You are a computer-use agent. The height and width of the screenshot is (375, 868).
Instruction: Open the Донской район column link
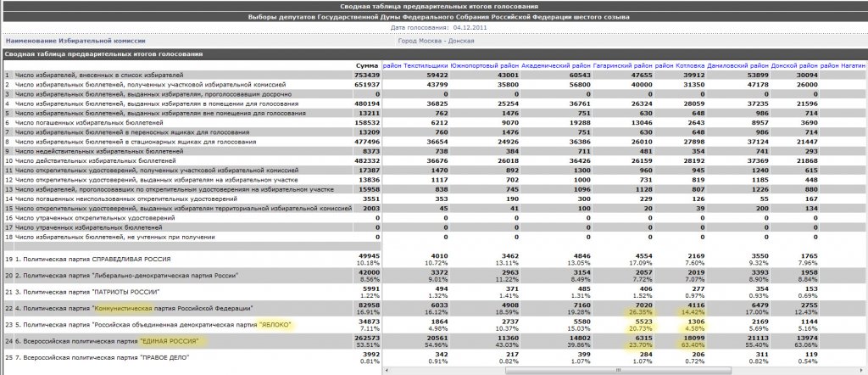point(794,66)
